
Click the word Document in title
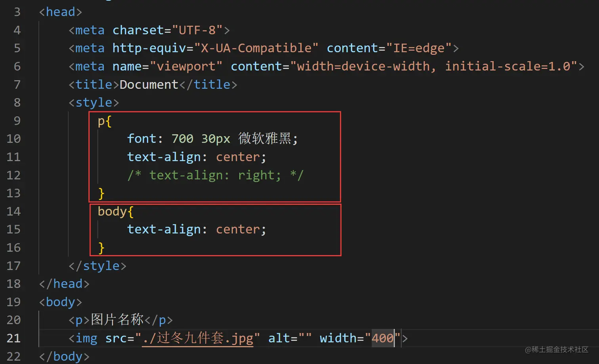click(149, 84)
